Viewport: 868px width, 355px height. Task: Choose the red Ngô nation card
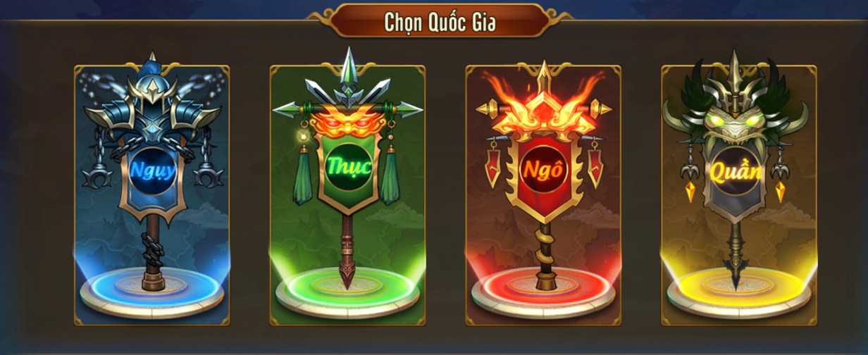click(543, 195)
